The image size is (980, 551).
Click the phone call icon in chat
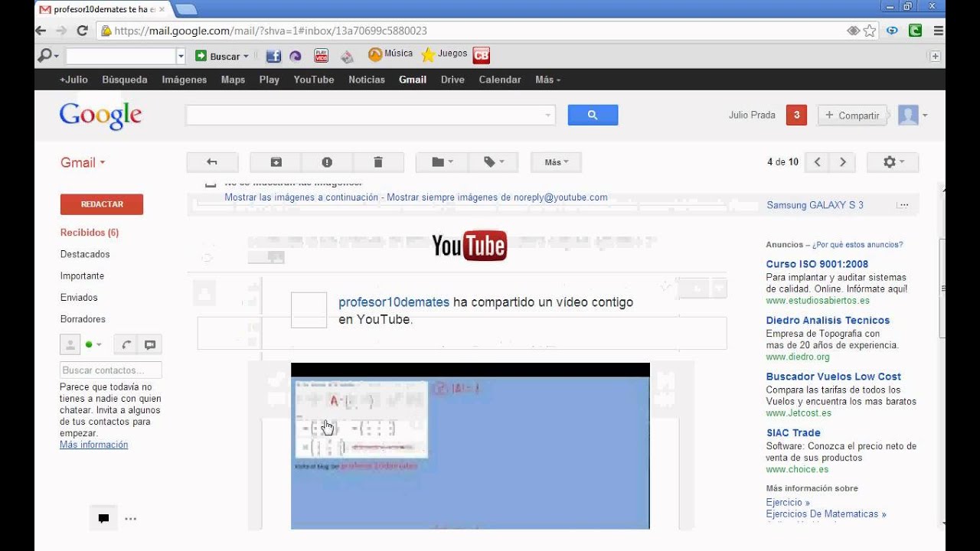pos(126,344)
